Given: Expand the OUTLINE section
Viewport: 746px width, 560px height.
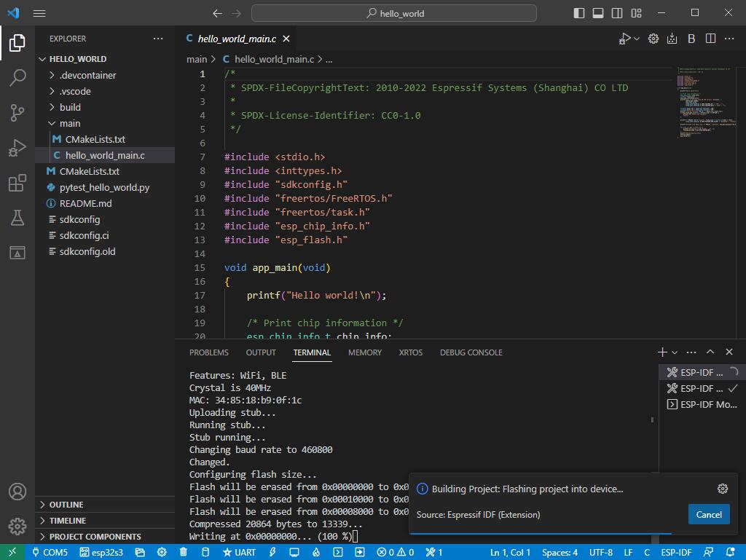Looking at the screenshot, I should [x=66, y=505].
